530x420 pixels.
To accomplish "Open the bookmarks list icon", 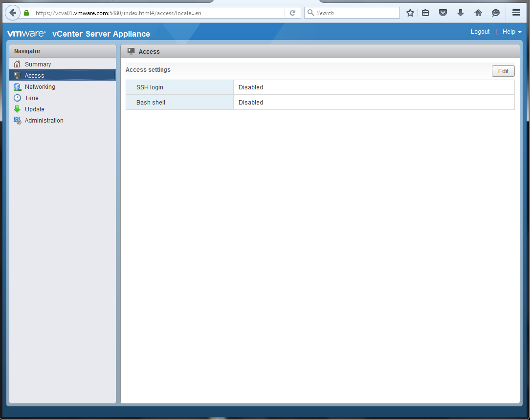I will point(425,13).
